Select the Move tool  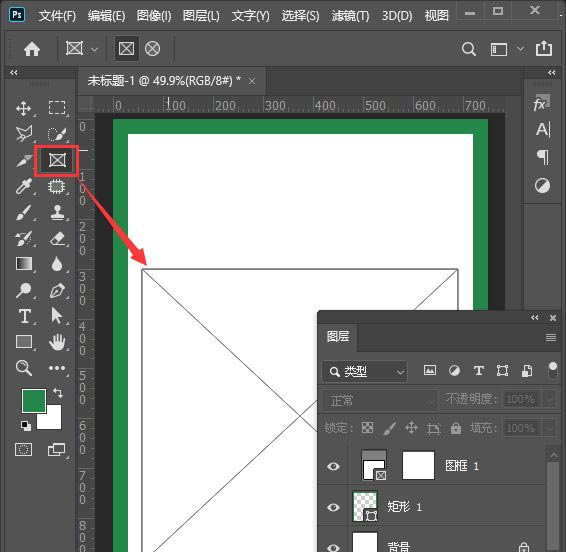(23, 108)
